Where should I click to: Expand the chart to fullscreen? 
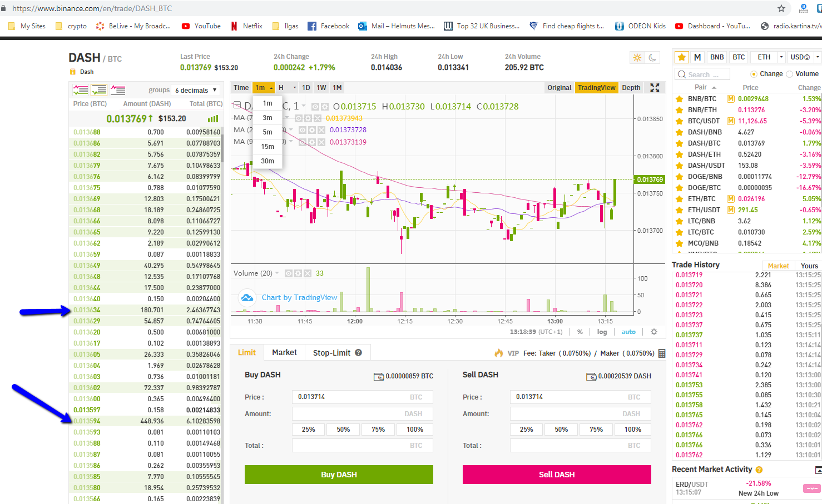tap(655, 88)
